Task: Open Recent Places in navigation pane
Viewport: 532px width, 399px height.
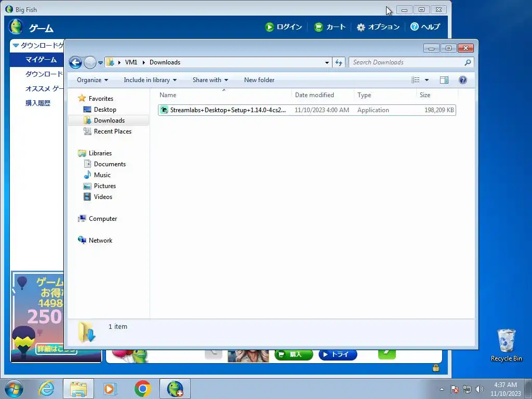Action: coord(112,131)
